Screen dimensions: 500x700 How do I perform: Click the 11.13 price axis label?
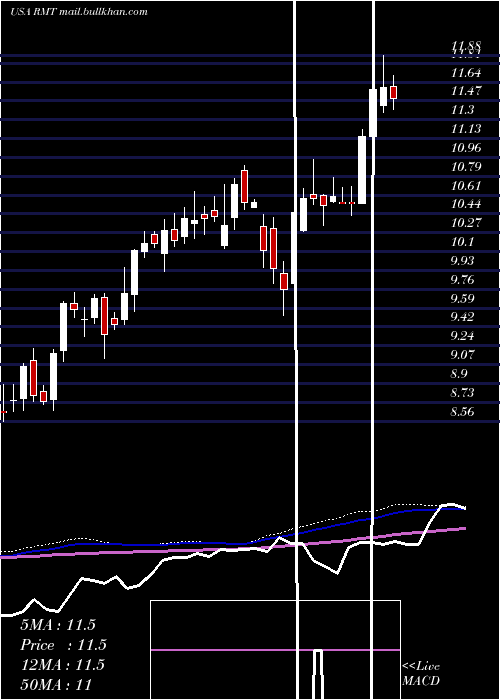point(466,129)
